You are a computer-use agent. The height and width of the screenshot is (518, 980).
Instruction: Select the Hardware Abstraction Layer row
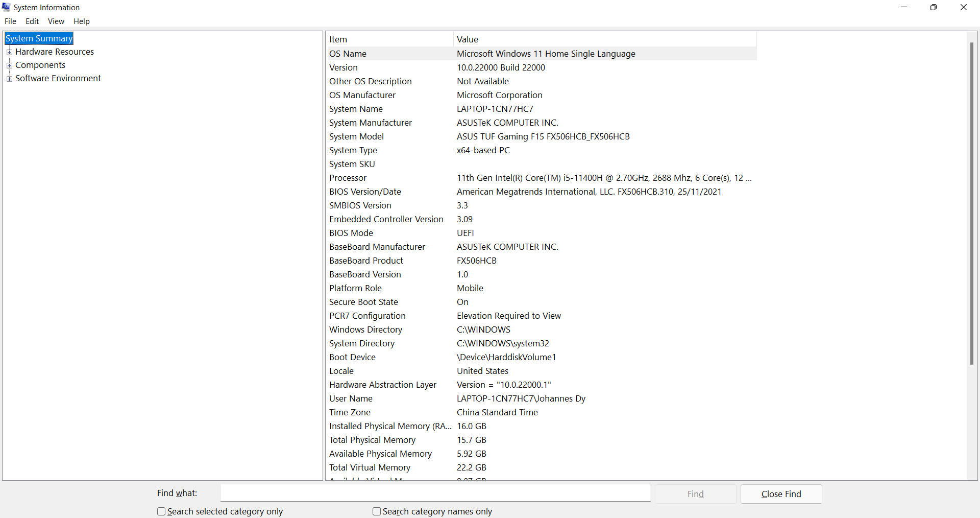tap(541, 385)
